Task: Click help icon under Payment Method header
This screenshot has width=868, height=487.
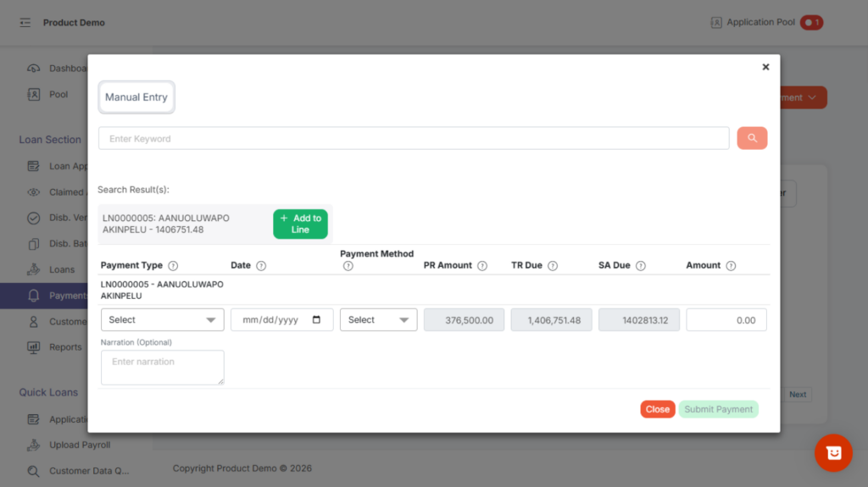Action: point(348,266)
